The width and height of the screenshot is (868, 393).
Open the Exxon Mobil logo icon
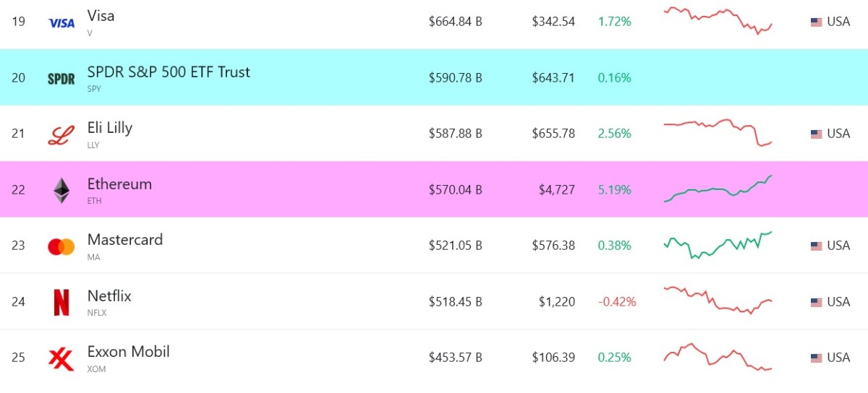click(61, 358)
